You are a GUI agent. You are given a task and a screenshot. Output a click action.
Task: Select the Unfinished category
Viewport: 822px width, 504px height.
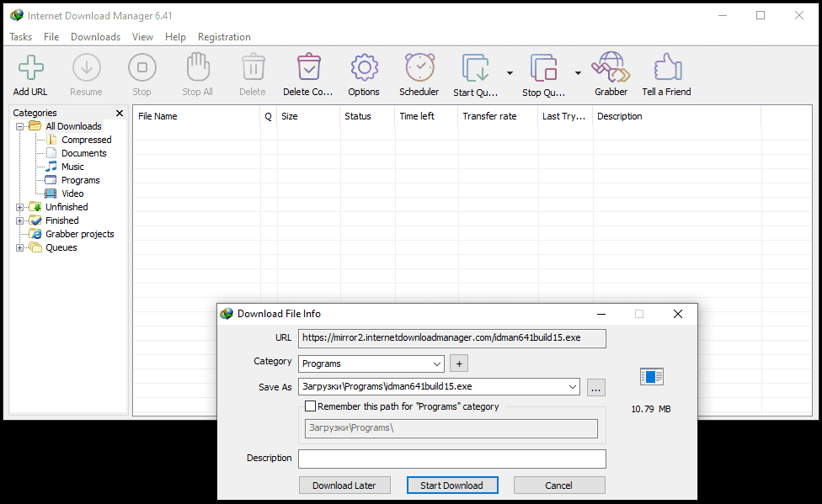click(x=67, y=207)
